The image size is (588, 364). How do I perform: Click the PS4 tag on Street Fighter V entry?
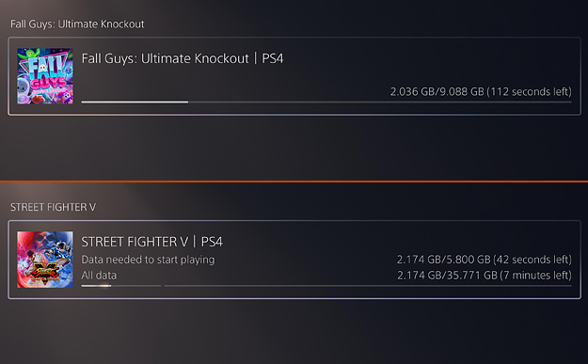coord(212,242)
